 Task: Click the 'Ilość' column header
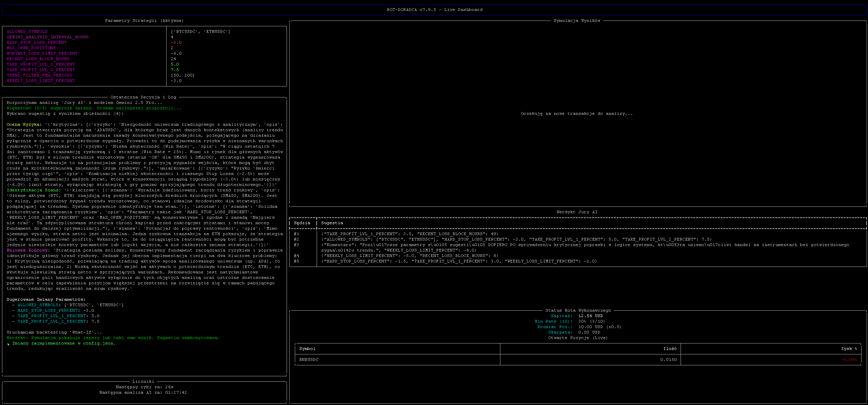point(670,349)
